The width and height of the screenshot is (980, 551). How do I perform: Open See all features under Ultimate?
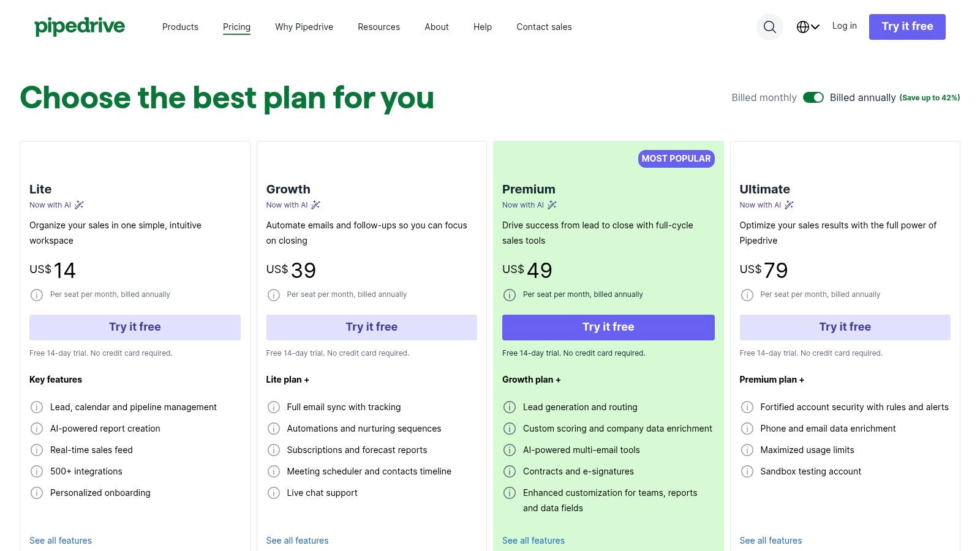771,541
